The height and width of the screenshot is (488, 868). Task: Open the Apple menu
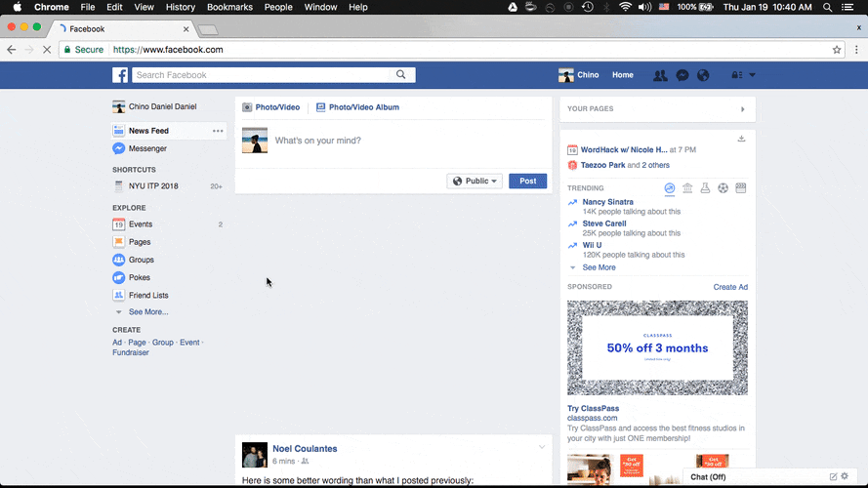coord(18,7)
